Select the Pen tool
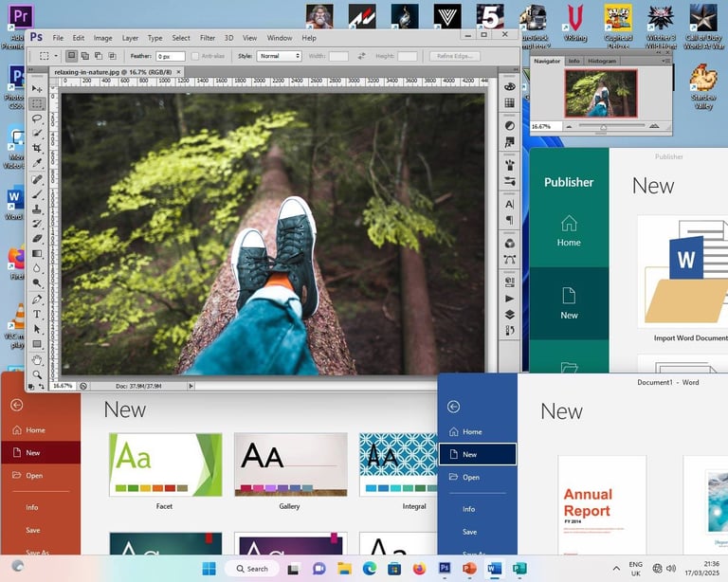Viewport: 728px width, 582px height. 37,300
